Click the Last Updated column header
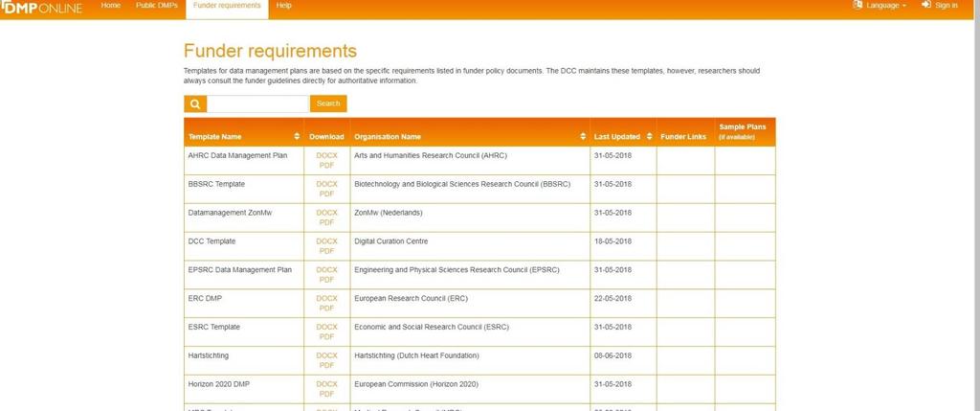Viewport: 980px width, 411px height. [x=623, y=132]
